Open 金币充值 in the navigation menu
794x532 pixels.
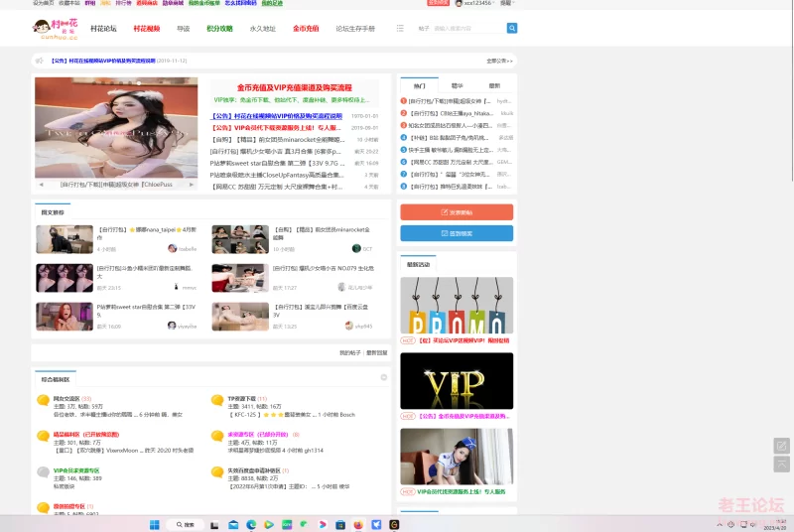click(306, 29)
